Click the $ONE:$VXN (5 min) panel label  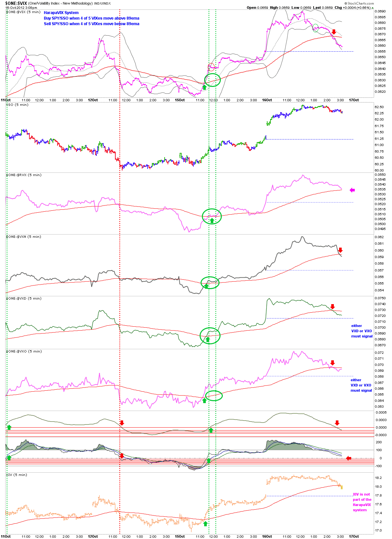coord(24,237)
